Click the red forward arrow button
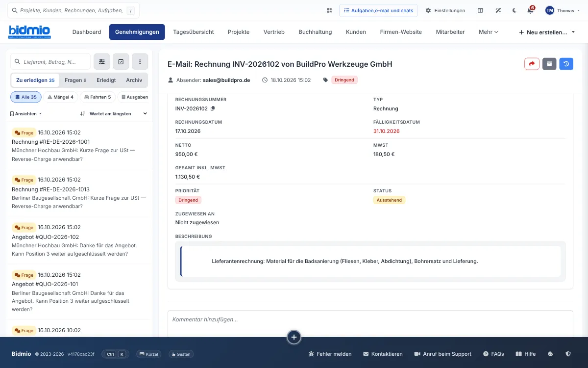Image resolution: width=588 pixels, height=368 pixels. point(532,64)
